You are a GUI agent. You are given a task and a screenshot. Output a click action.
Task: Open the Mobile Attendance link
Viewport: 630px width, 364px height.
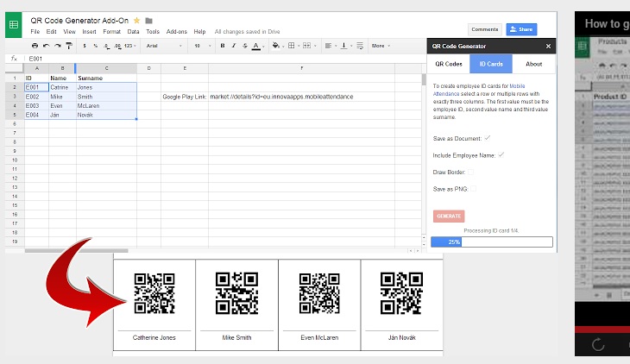pos(479,90)
